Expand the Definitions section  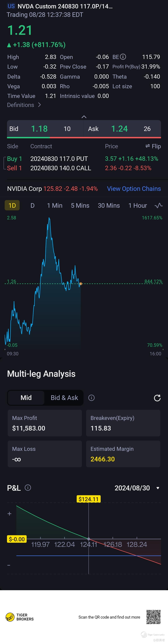(x=24, y=105)
